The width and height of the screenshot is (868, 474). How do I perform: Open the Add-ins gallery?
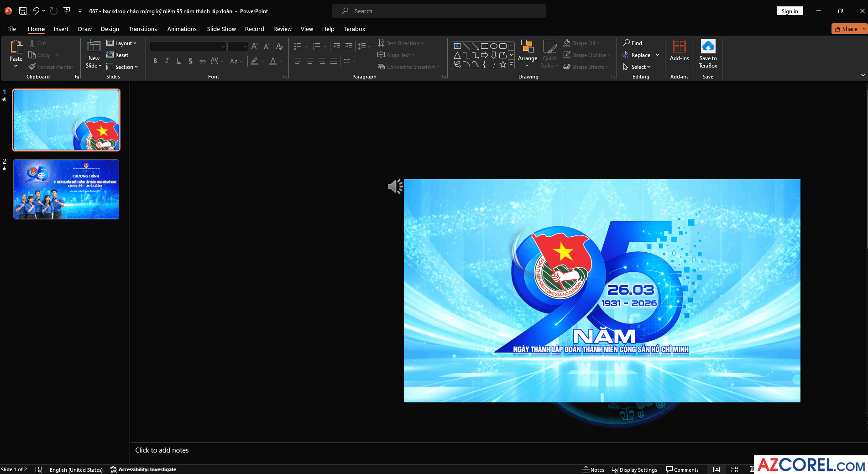(x=679, y=50)
